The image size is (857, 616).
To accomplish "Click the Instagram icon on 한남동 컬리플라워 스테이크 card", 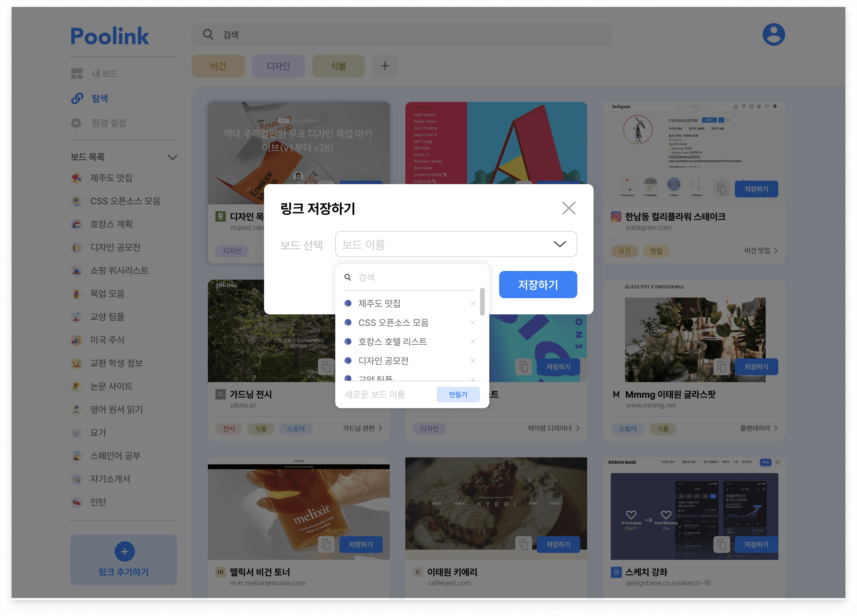I will 616,217.
